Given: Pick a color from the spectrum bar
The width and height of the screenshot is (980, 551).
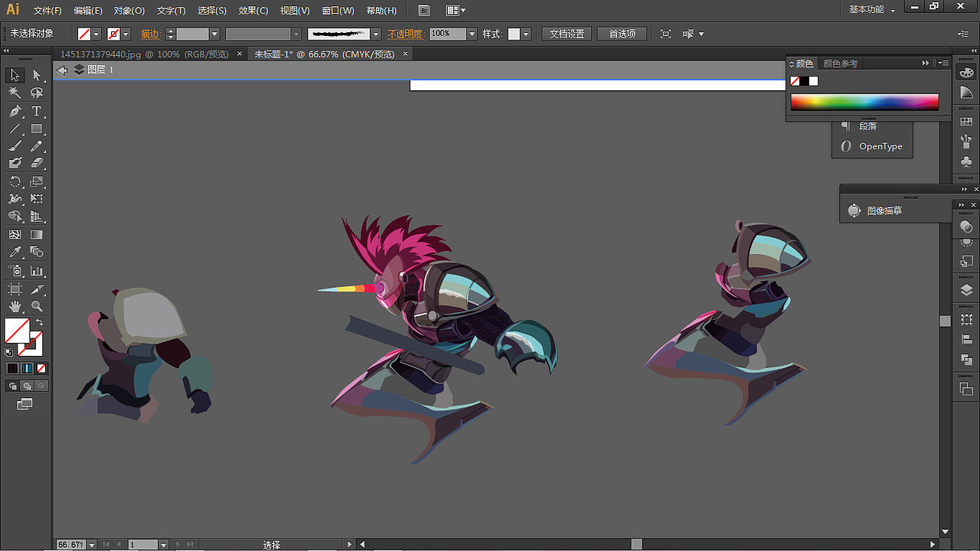Looking at the screenshot, I should point(864,103).
